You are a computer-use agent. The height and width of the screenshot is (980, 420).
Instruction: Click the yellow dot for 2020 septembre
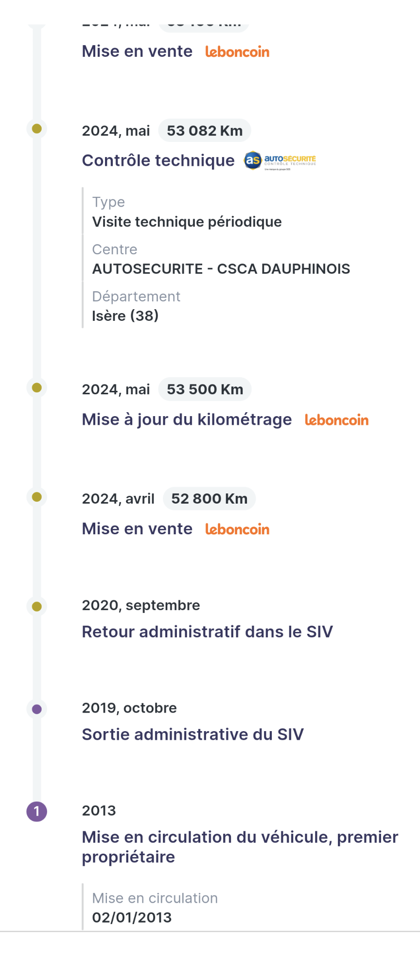tap(37, 606)
